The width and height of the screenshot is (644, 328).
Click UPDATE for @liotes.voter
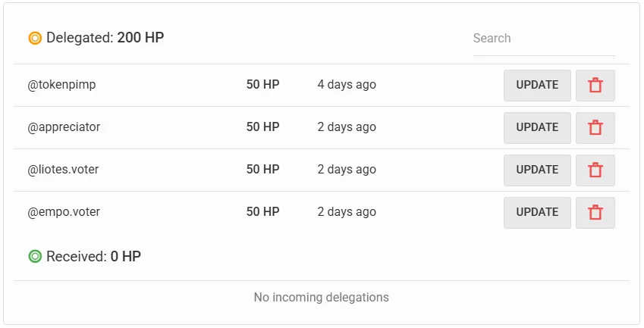[x=537, y=170]
